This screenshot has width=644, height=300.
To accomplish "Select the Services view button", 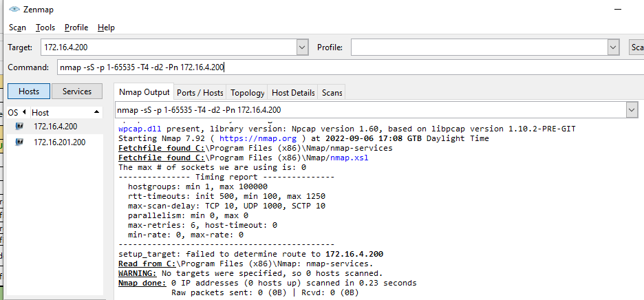I will (x=77, y=92).
